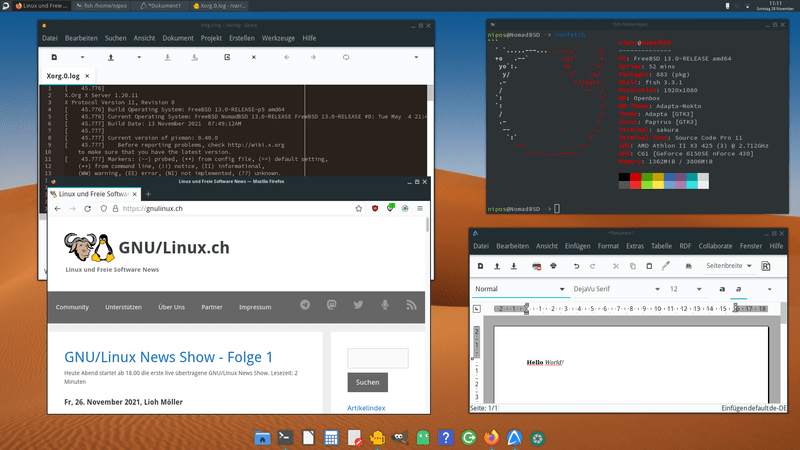Click the new file icon in Geany toolbar
The height and width of the screenshot is (450, 800).
54,57
